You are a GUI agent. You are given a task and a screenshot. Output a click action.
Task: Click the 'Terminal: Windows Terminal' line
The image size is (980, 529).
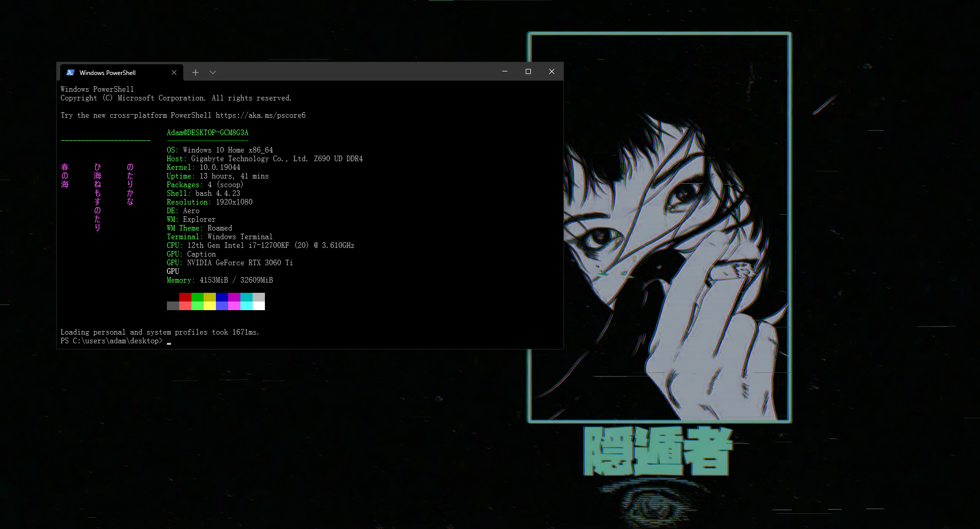(x=220, y=237)
